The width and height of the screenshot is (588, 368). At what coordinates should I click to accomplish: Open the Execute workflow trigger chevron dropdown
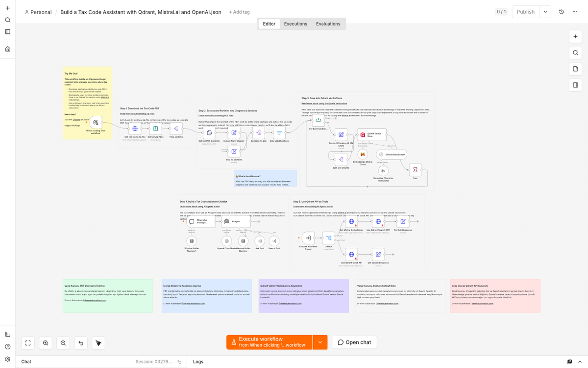click(x=320, y=342)
